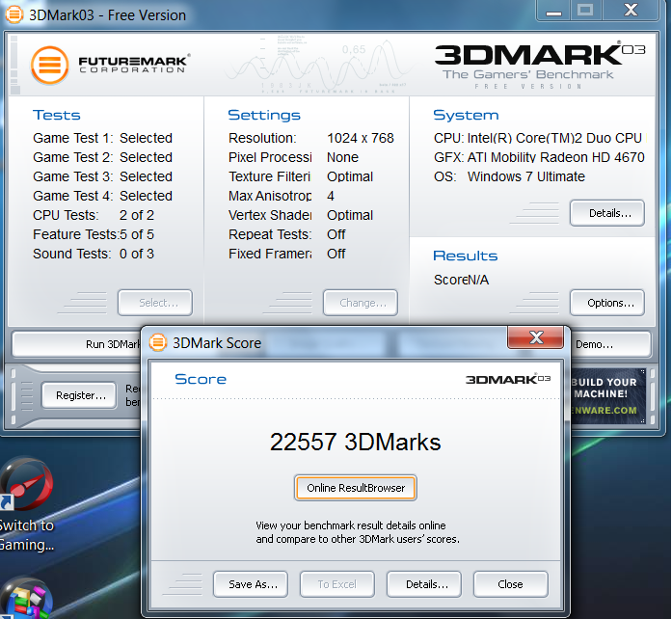Click the small 3DMark03 logo in Score dialog
The width and height of the screenshot is (672, 619).
click(x=508, y=379)
